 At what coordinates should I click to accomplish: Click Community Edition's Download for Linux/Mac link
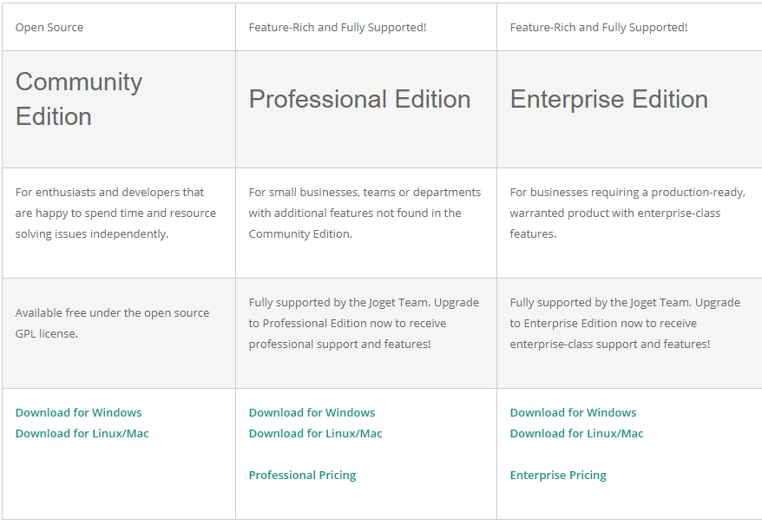click(82, 433)
